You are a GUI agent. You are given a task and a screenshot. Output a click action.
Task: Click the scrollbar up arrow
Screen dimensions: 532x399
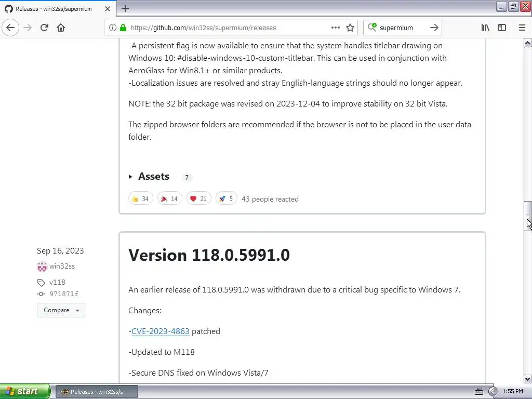528,43
